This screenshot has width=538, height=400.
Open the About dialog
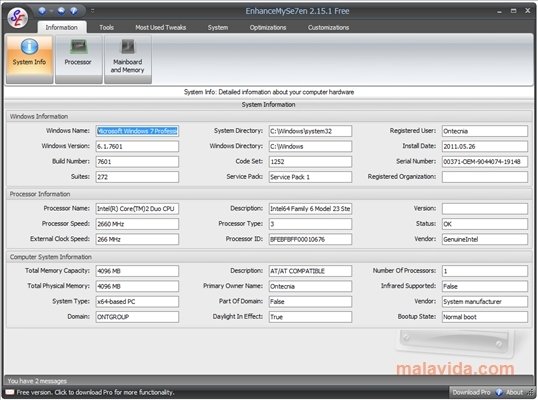tap(514, 392)
